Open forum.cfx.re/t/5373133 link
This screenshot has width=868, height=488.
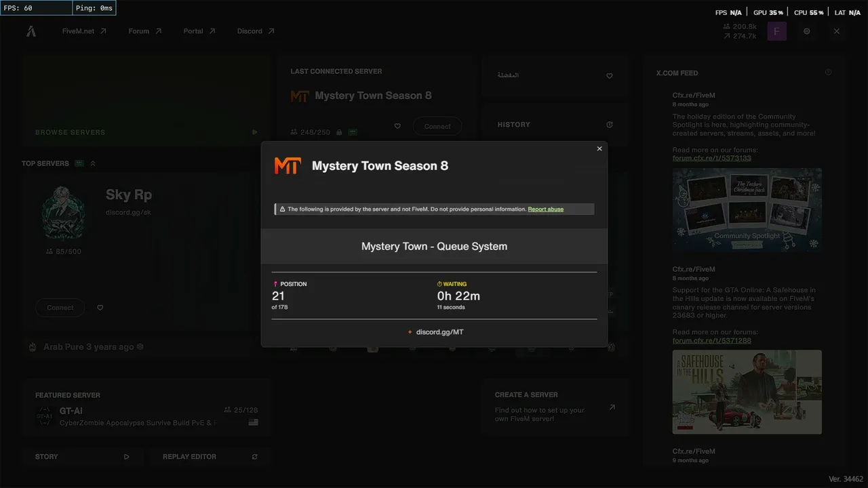712,158
